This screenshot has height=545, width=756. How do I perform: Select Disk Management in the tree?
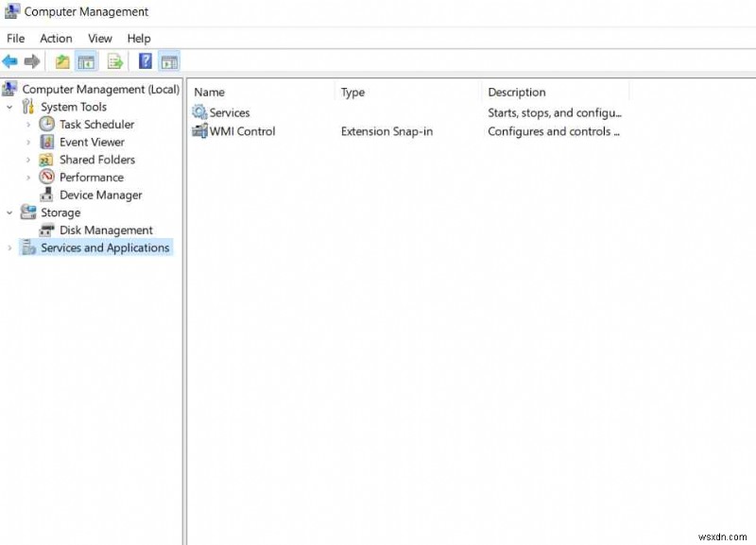click(105, 230)
